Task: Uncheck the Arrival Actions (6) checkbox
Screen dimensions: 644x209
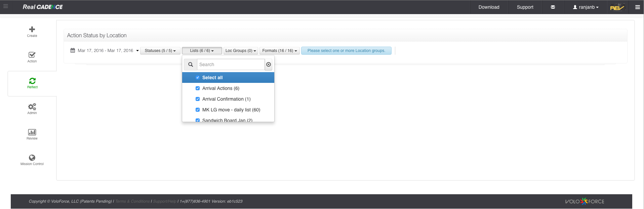Action: tap(198, 88)
